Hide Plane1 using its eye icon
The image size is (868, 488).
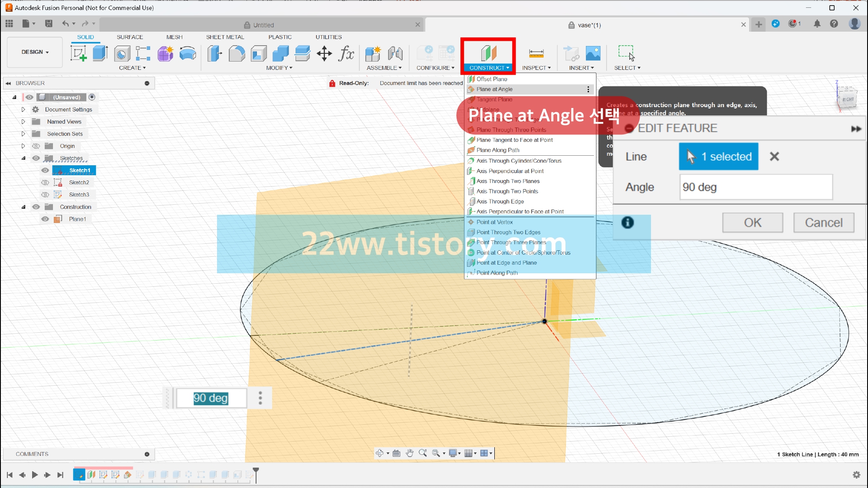click(x=45, y=219)
